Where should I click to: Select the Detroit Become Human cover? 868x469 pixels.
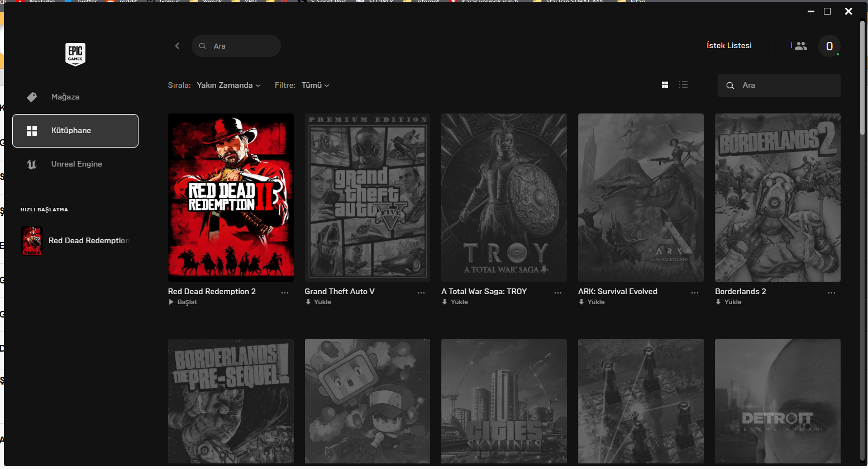click(x=778, y=401)
